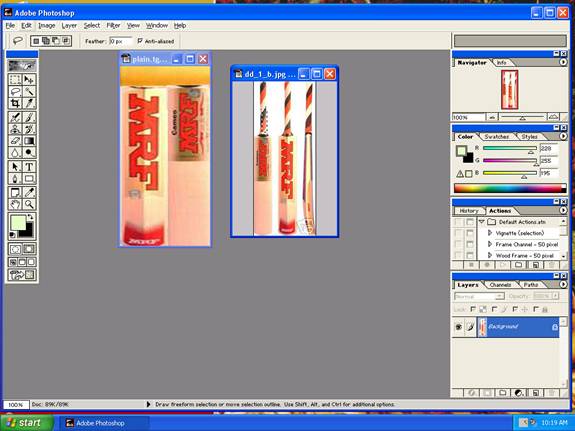Switch to the Channels tab
The image size is (575, 431).
[500, 285]
